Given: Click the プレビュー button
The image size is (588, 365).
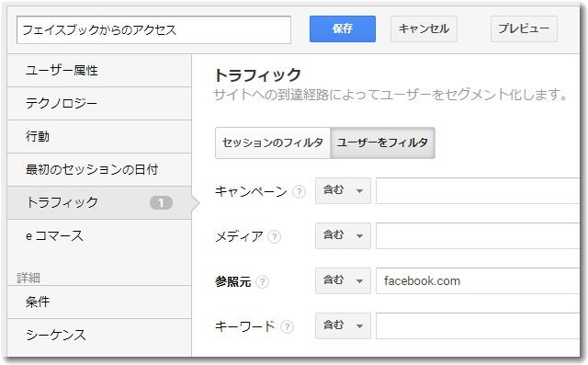Looking at the screenshot, I should pyautogui.click(x=524, y=29).
